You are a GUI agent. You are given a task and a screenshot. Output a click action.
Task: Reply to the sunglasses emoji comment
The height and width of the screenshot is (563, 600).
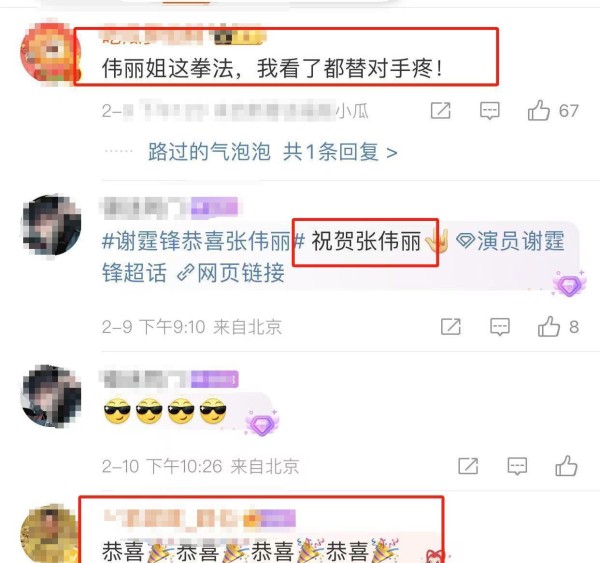(517, 467)
